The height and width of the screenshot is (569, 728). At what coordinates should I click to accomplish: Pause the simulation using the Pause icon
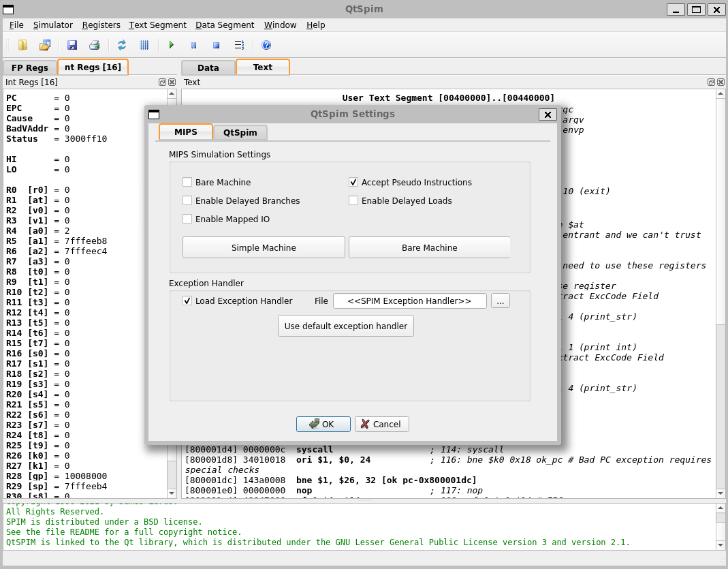pyautogui.click(x=193, y=45)
